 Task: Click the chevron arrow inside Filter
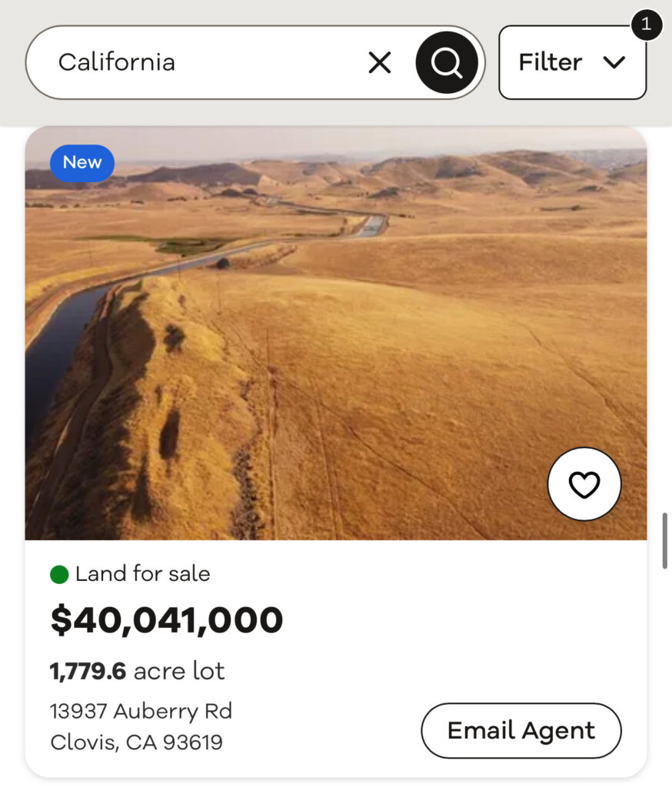coord(614,62)
